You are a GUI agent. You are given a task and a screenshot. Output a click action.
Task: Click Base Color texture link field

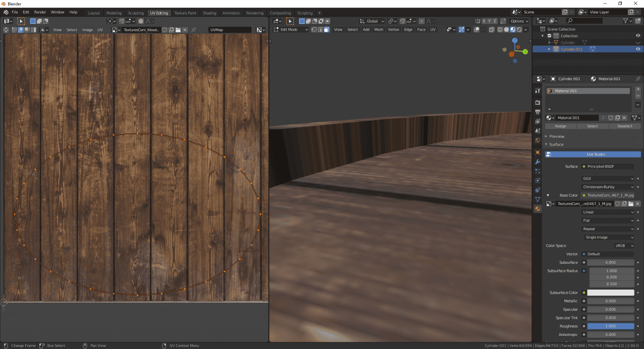click(608, 195)
